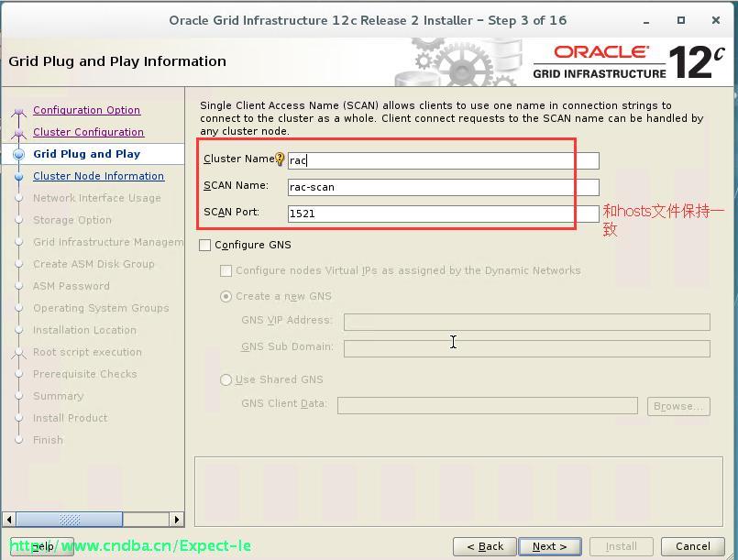Minimize the installer window

click(x=646, y=21)
